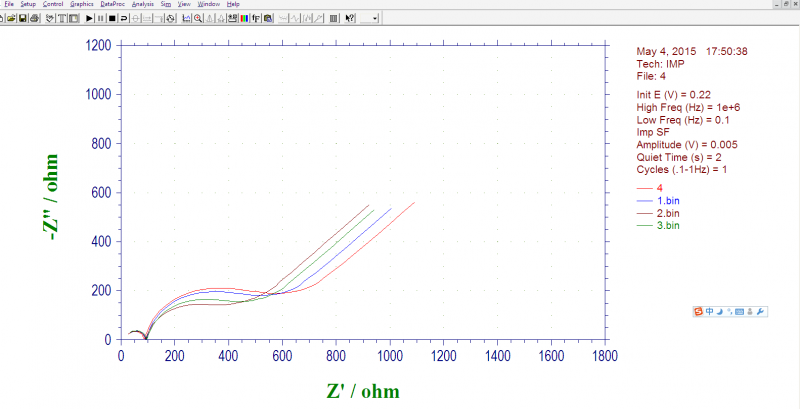This screenshot has width=800, height=409.
Task: Open graph options toolbar icon
Action: 232,18
